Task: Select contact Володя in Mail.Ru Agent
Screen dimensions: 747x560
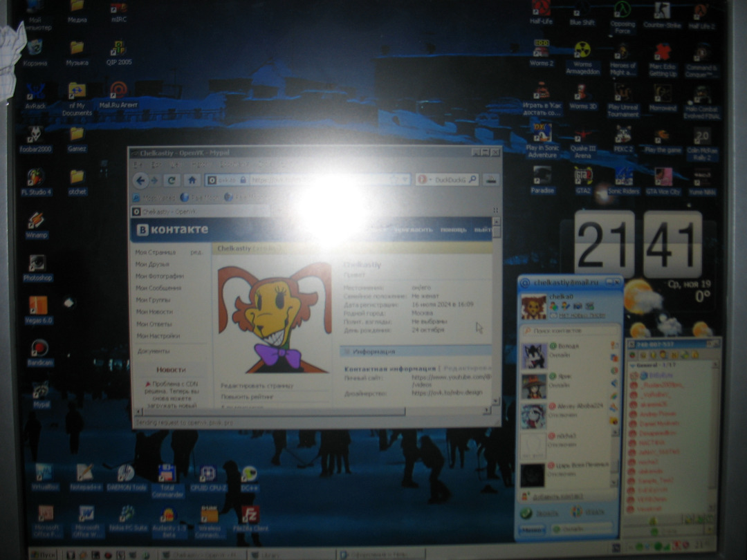Action: [x=565, y=355]
